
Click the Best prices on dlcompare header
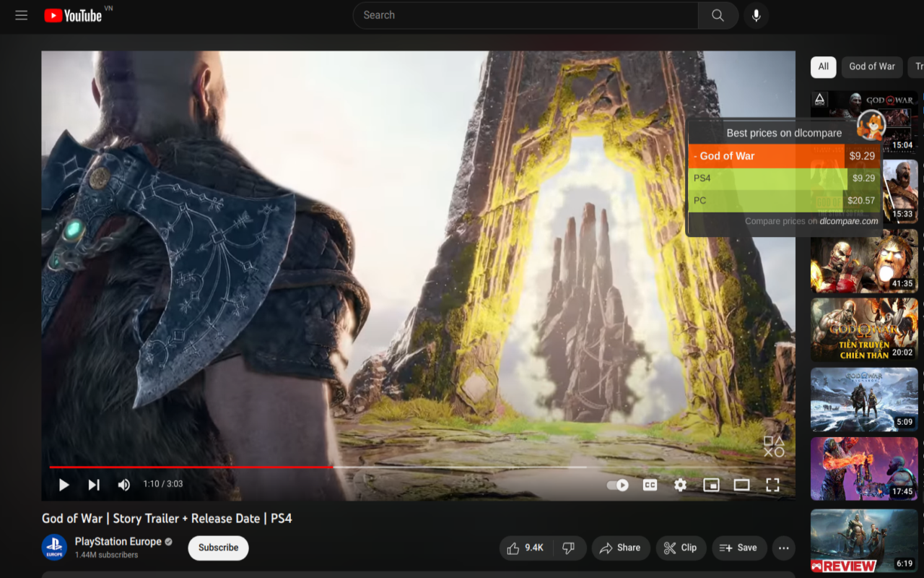(784, 133)
